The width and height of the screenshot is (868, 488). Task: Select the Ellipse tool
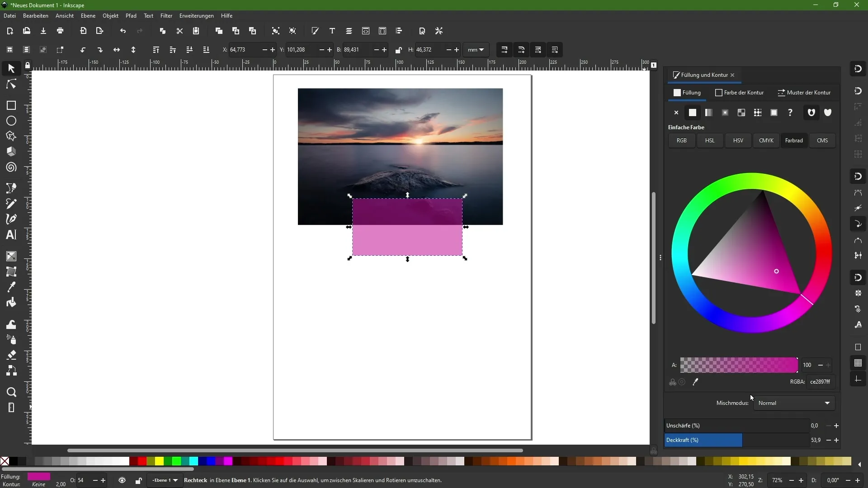pyautogui.click(x=11, y=121)
